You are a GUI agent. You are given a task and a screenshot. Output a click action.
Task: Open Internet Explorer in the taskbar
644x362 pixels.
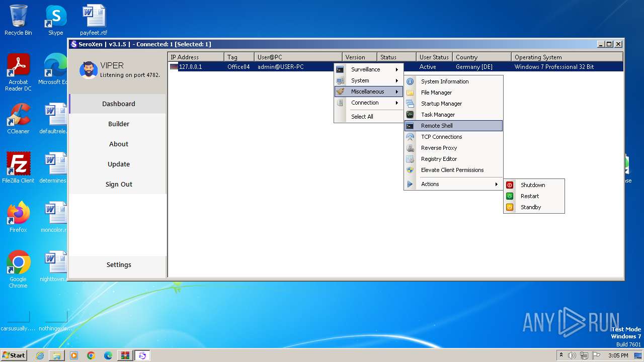click(x=40, y=355)
